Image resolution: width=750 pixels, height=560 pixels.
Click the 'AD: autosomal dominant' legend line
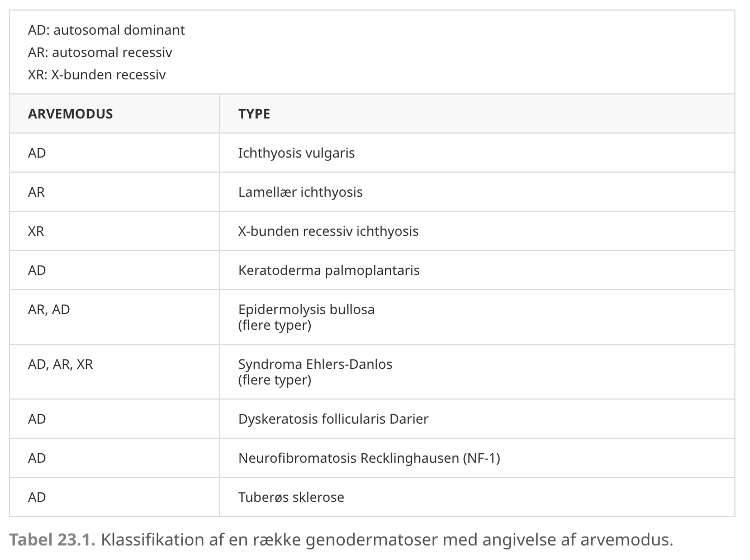click(x=106, y=30)
